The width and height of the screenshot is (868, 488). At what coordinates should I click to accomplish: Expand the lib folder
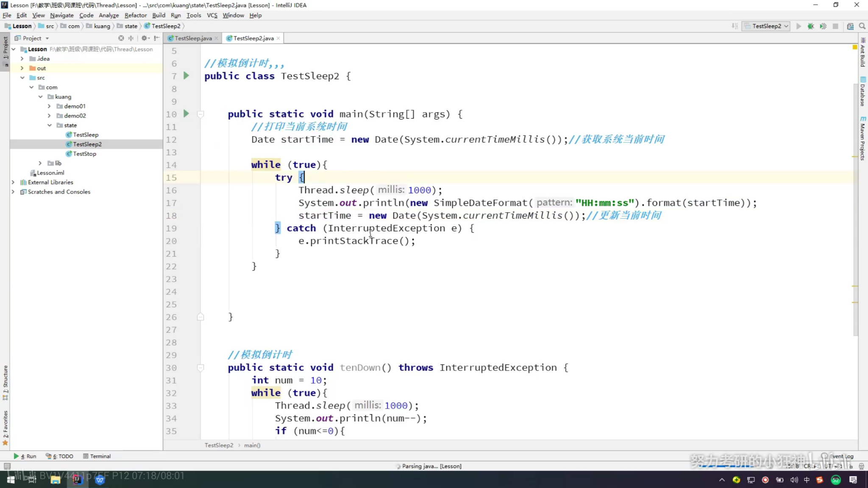40,163
